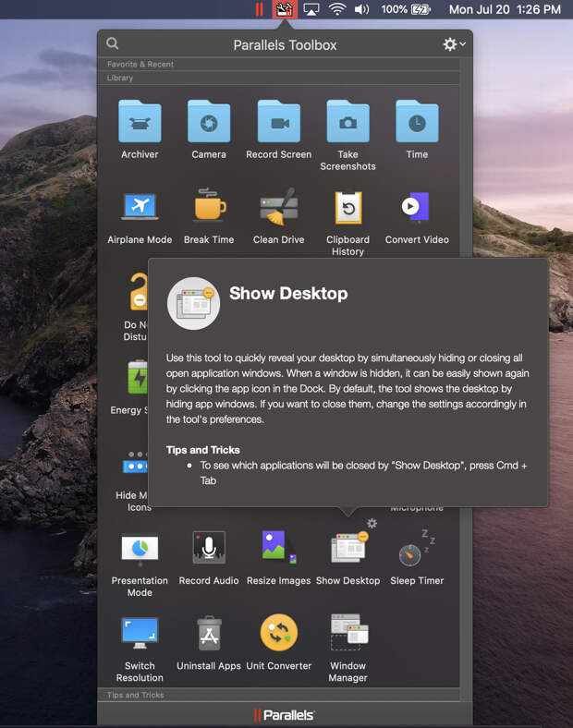Open the Take Screenshots tool
The height and width of the screenshot is (728, 573).
347,123
